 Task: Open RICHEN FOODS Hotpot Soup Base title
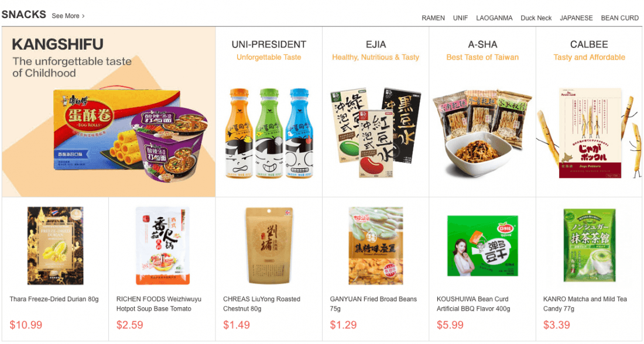[x=159, y=304]
